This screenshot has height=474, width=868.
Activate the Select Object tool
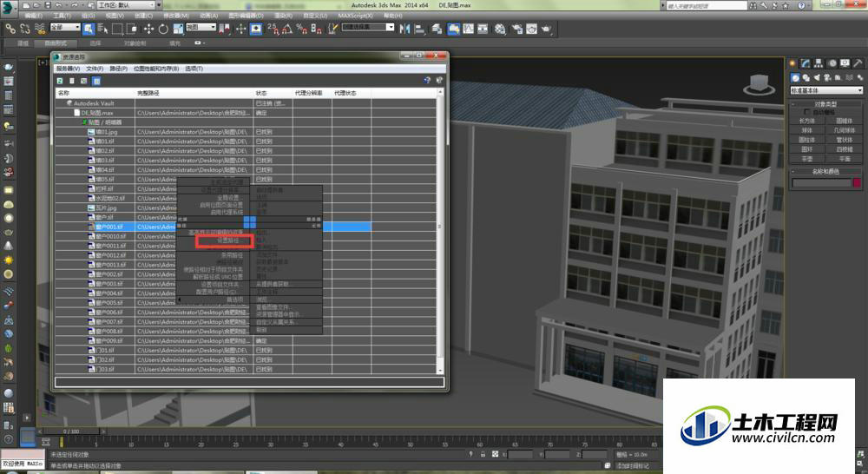click(x=89, y=29)
